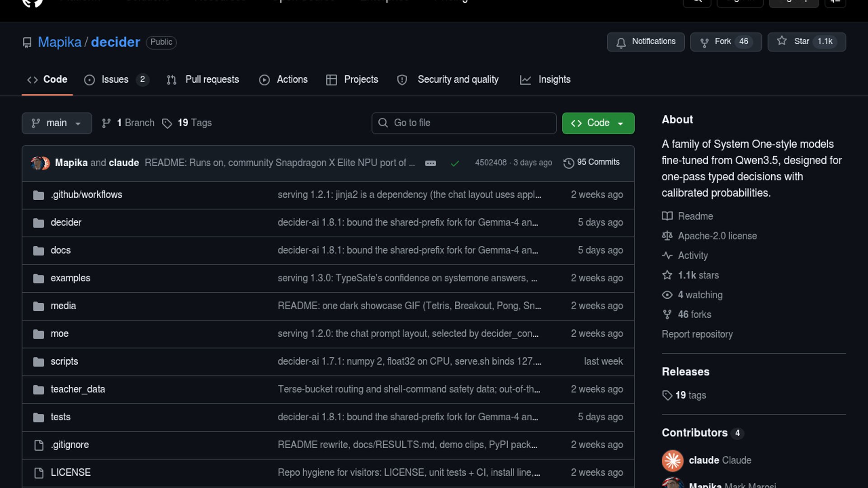Switch to the Issues tab
868x488 pixels.
click(x=116, y=80)
